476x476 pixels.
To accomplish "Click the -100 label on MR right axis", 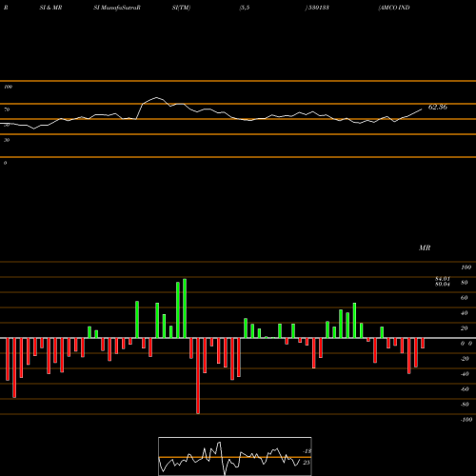I will (x=466, y=420).
